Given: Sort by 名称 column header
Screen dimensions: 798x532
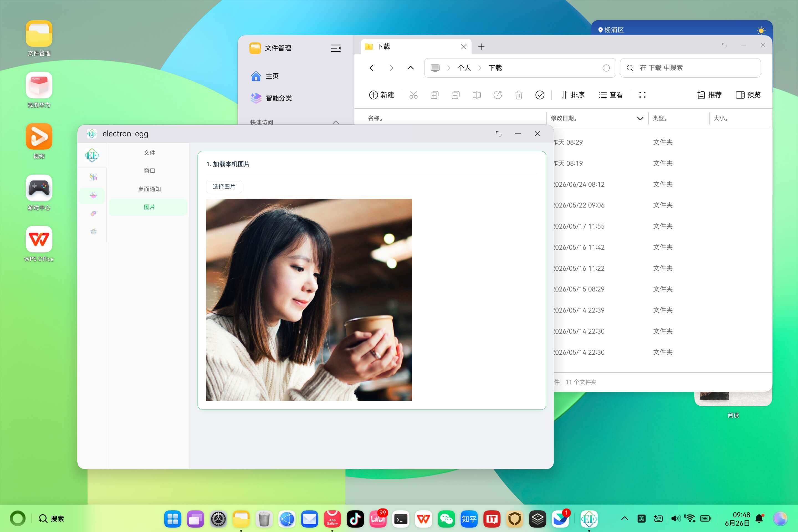Looking at the screenshot, I should (375, 118).
